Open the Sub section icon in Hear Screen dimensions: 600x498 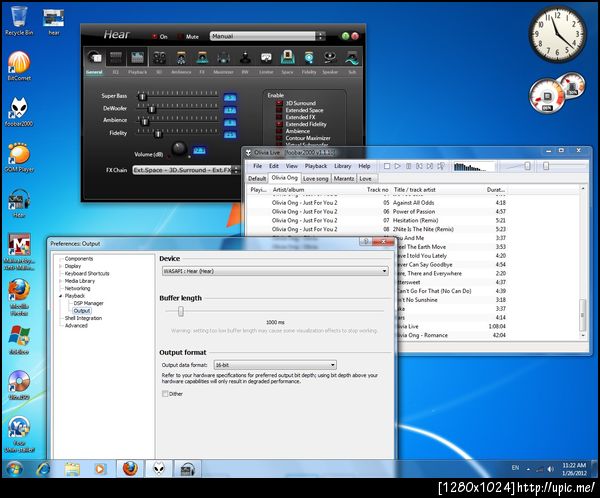pyautogui.click(x=352, y=58)
